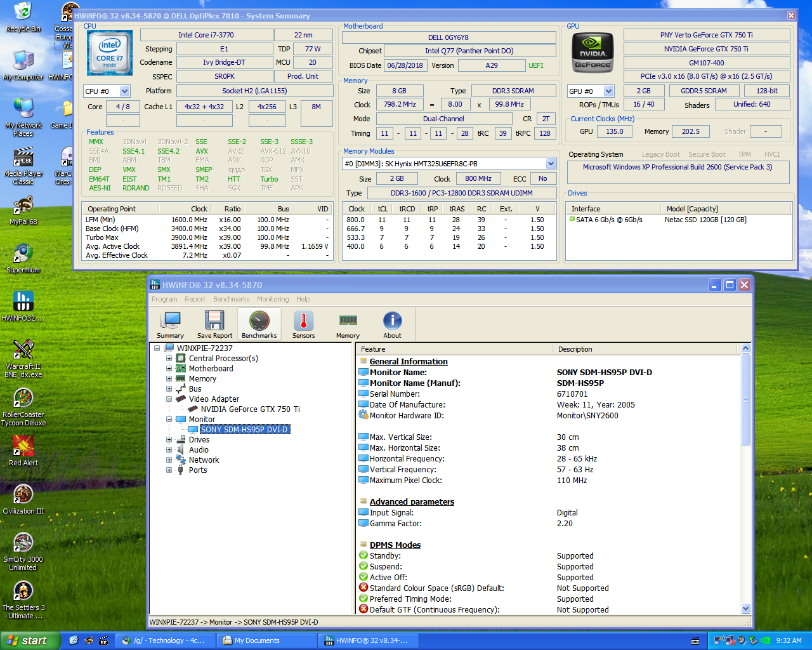Image resolution: width=812 pixels, height=650 pixels.
Task: Click the Memory toolbar icon
Action: click(348, 324)
